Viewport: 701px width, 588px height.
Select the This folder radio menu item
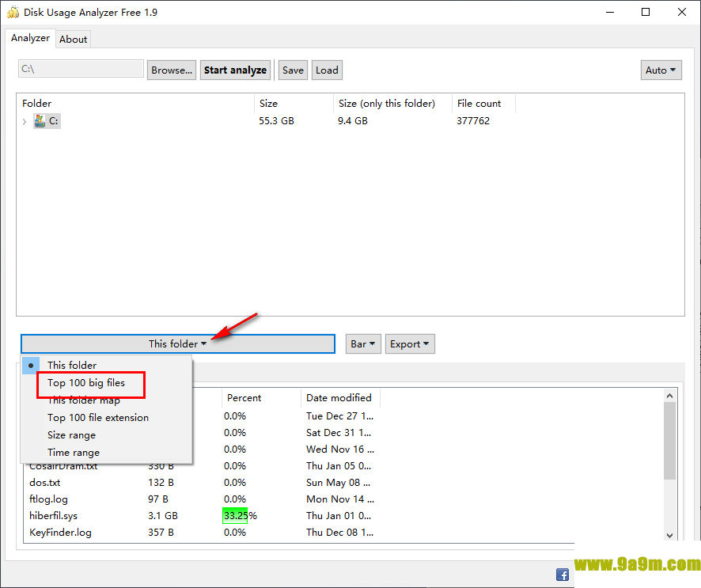pos(106,366)
